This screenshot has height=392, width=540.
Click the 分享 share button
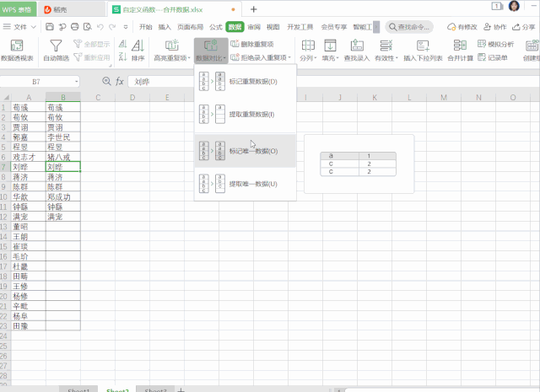pyautogui.click(x=523, y=27)
